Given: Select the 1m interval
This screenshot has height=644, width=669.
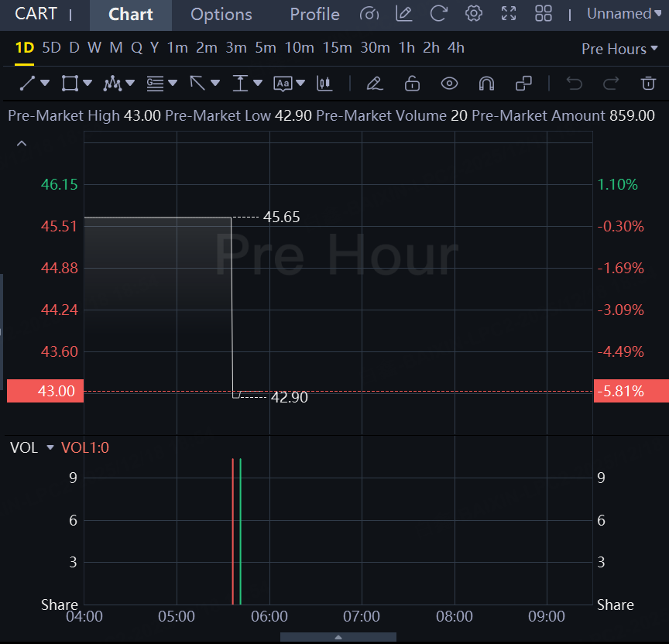Looking at the screenshot, I should (177, 48).
